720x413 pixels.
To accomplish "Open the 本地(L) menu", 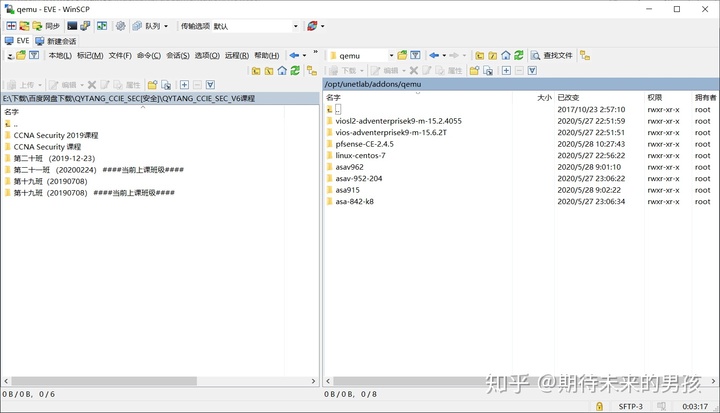I will (60, 56).
